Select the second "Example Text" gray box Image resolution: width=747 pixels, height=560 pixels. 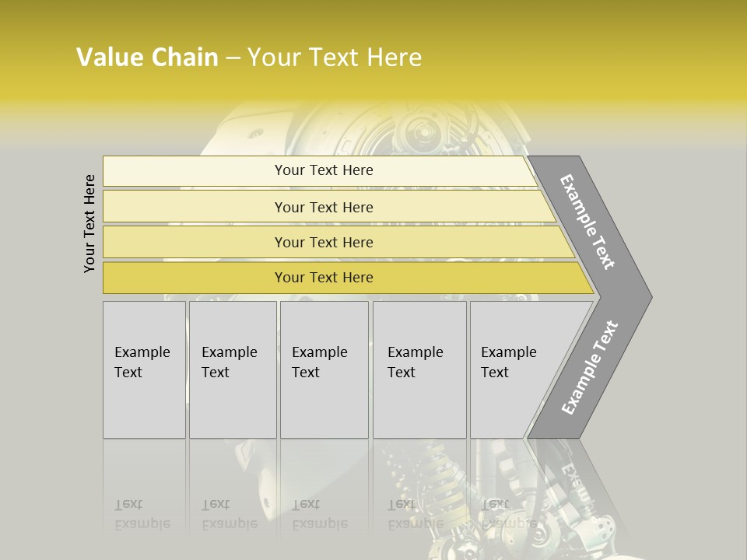coord(232,369)
